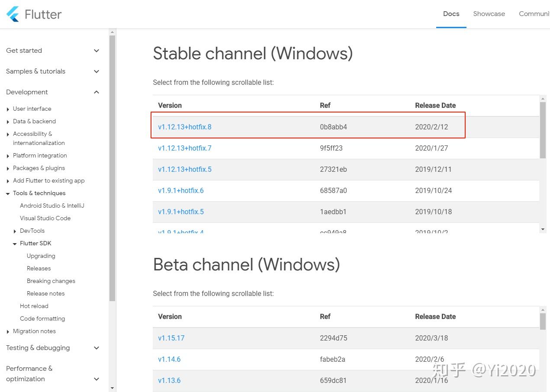Download v1.12.13+hotfix.8 stable release
This screenshot has height=392, width=550.
click(185, 127)
